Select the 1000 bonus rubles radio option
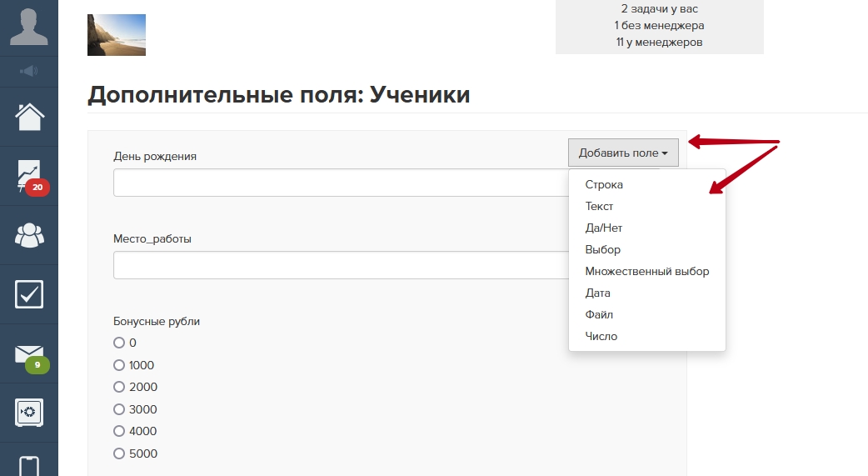The width and height of the screenshot is (868, 476). click(x=119, y=365)
